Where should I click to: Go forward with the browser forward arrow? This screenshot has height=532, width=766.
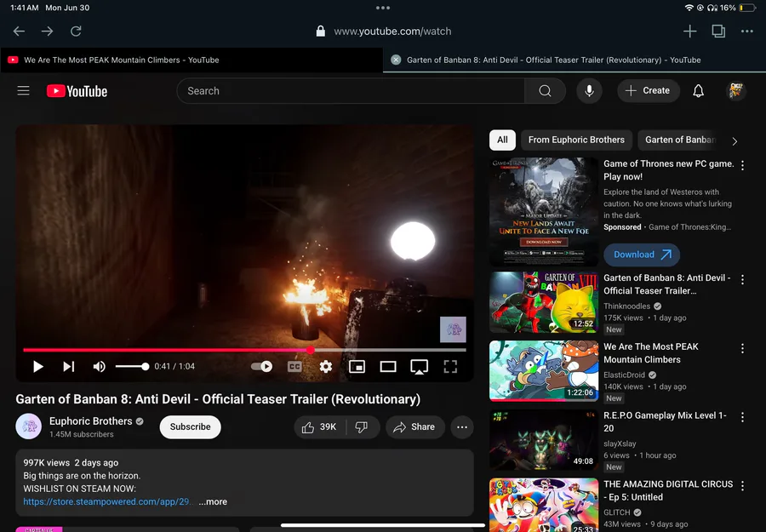pos(48,31)
